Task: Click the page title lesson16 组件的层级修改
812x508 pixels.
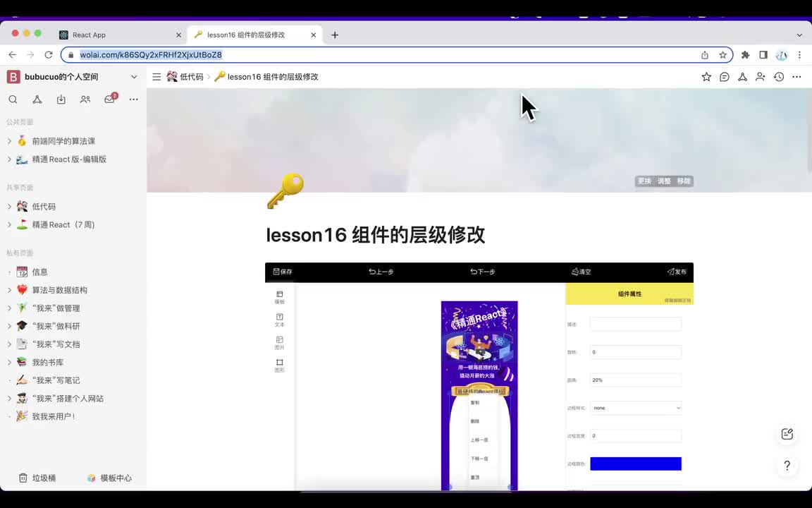Action: click(376, 235)
